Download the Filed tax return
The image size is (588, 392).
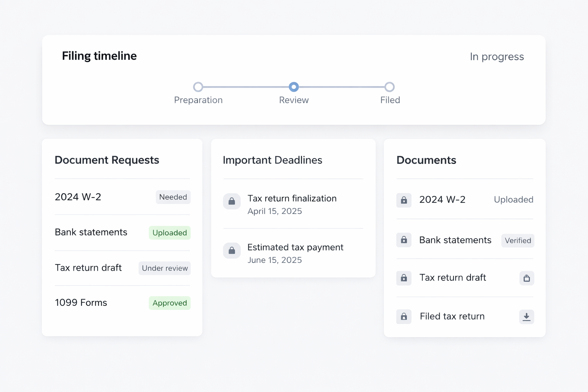(526, 317)
